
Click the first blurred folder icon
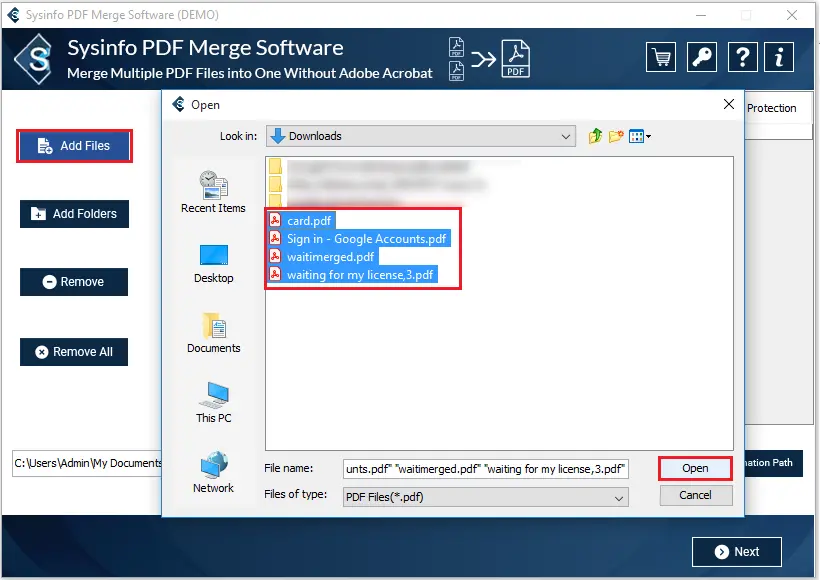click(x=275, y=166)
